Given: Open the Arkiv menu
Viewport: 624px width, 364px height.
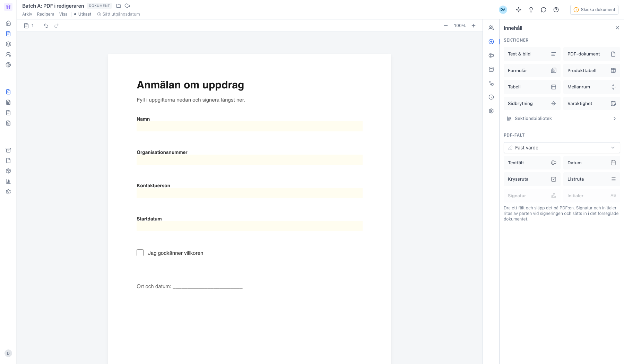Looking at the screenshot, I should (x=27, y=14).
